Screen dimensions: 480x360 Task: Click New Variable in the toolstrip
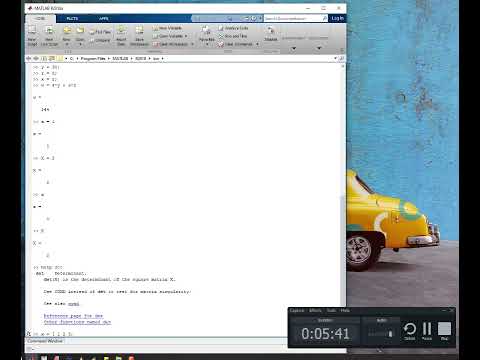point(167,28)
